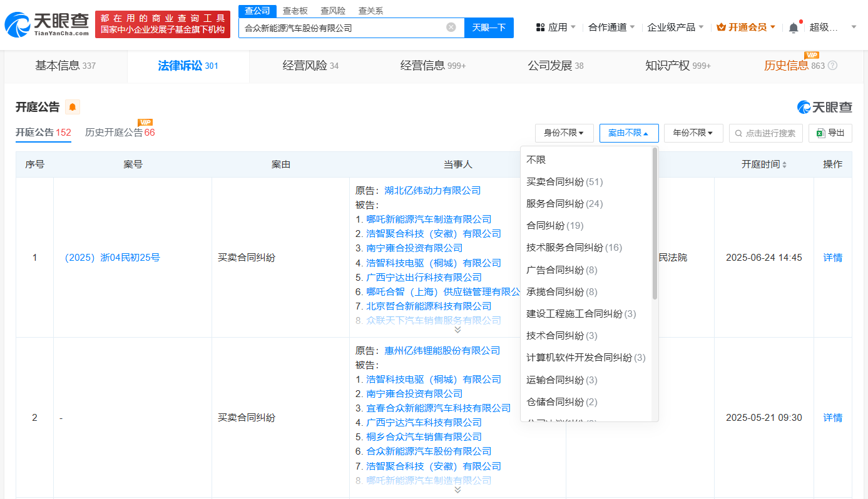Image resolution: width=868 pixels, height=499 pixels.
Task: Open the 身份不限 filter dropdown
Action: click(x=564, y=133)
